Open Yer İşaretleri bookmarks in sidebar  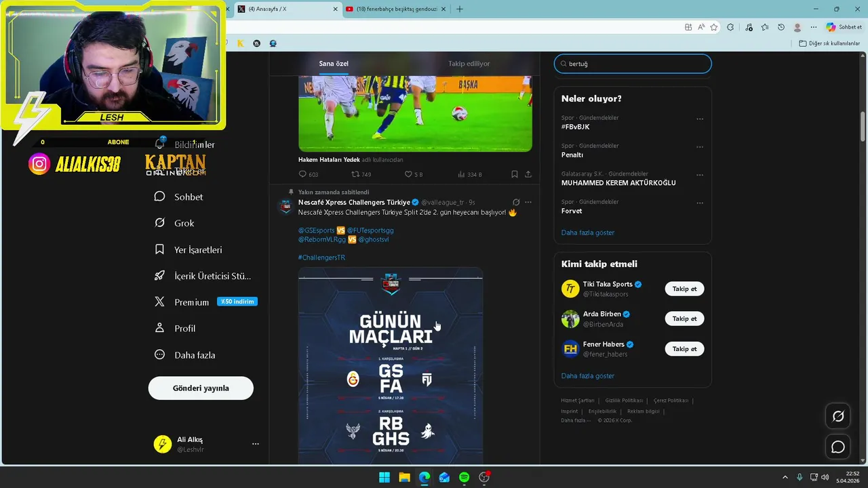pyautogui.click(x=189, y=249)
